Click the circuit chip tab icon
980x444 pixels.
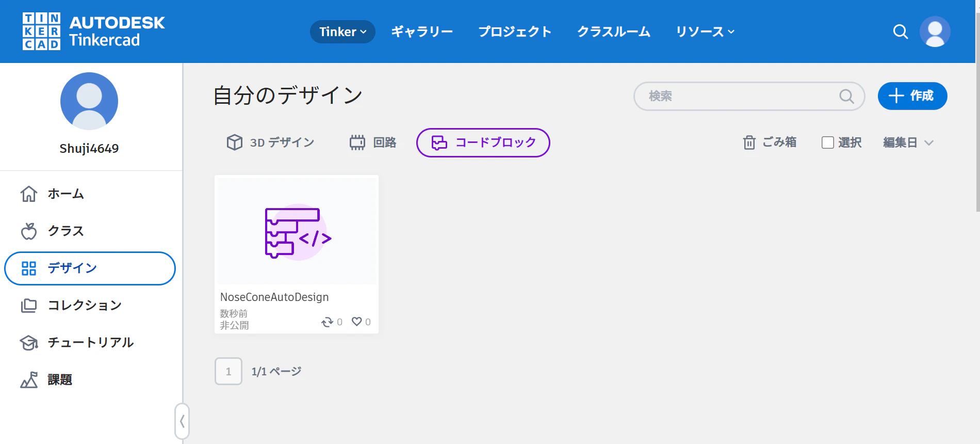357,142
